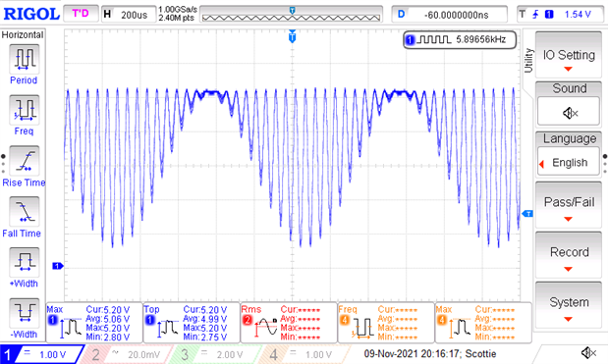Select the Rise Time measurement icon

pyautogui.click(x=24, y=161)
